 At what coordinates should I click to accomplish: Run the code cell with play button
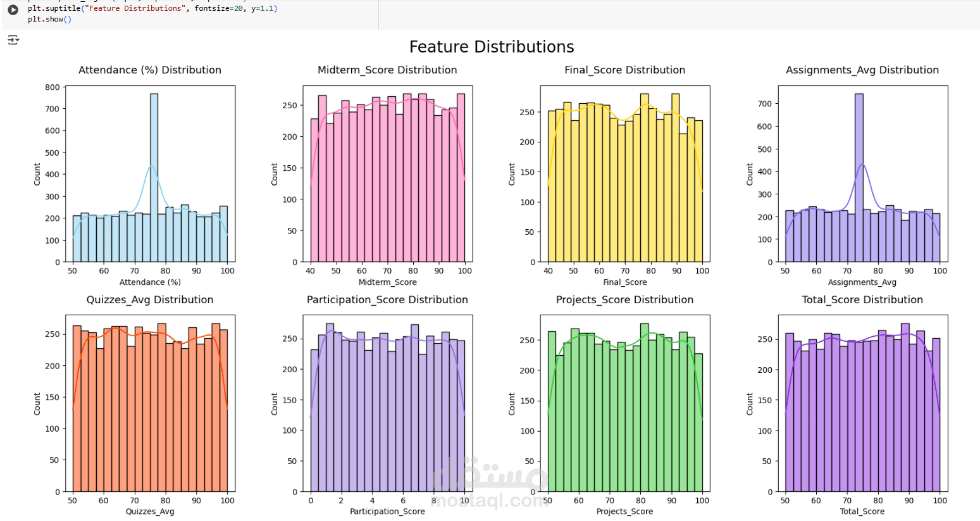click(13, 10)
